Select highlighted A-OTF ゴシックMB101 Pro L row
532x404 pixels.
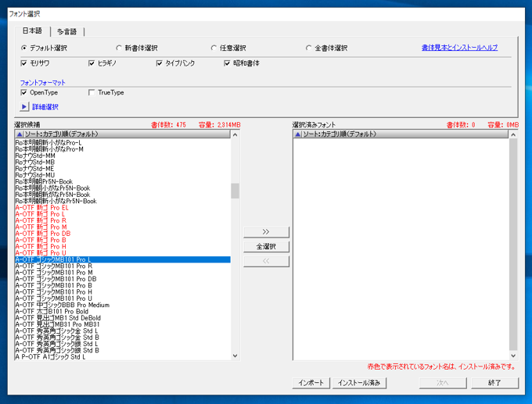(123, 259)
